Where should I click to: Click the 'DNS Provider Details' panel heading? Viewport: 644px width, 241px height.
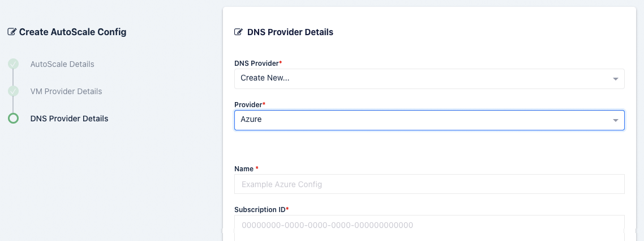[x=290, y=32]
